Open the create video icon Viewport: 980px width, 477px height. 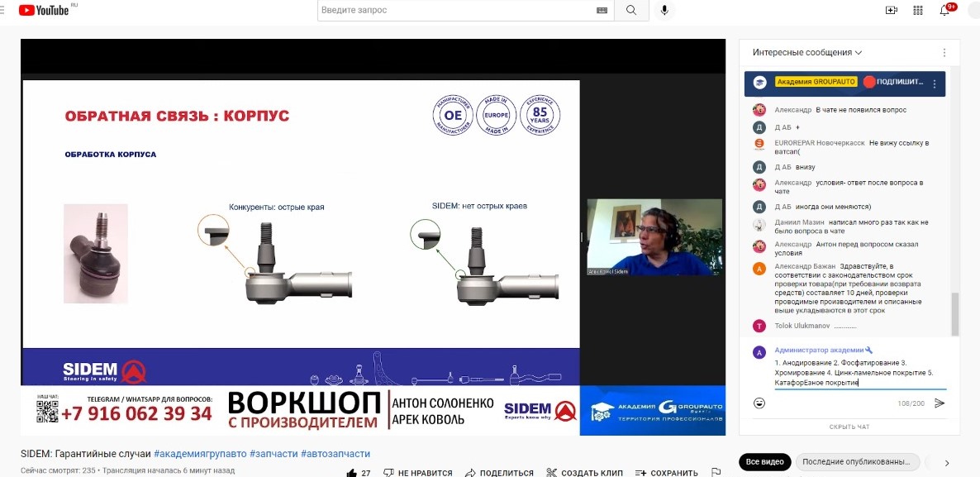click(892, 10)
